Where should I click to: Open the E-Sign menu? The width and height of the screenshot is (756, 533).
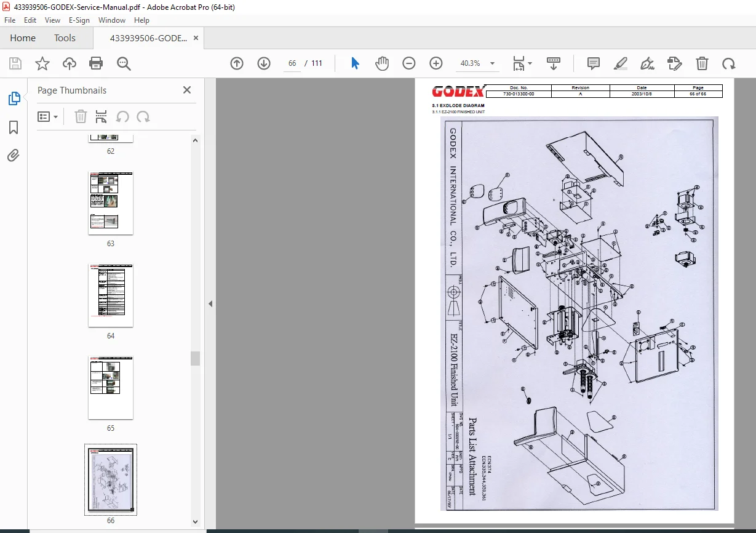(x=79, y=20)
